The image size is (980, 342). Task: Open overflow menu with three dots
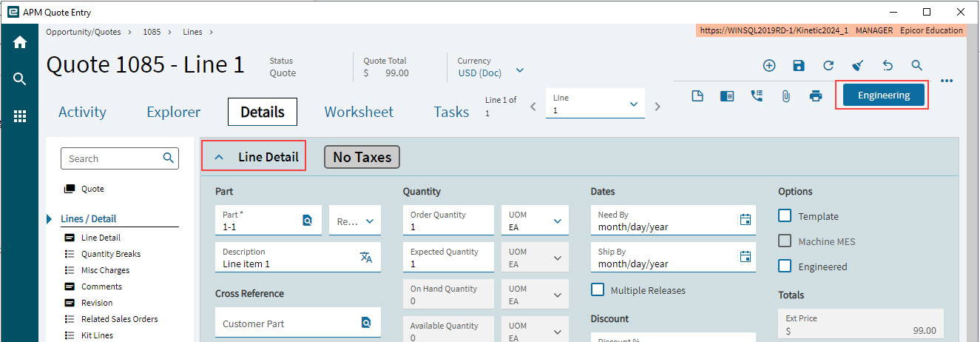[x=947, y=81]
